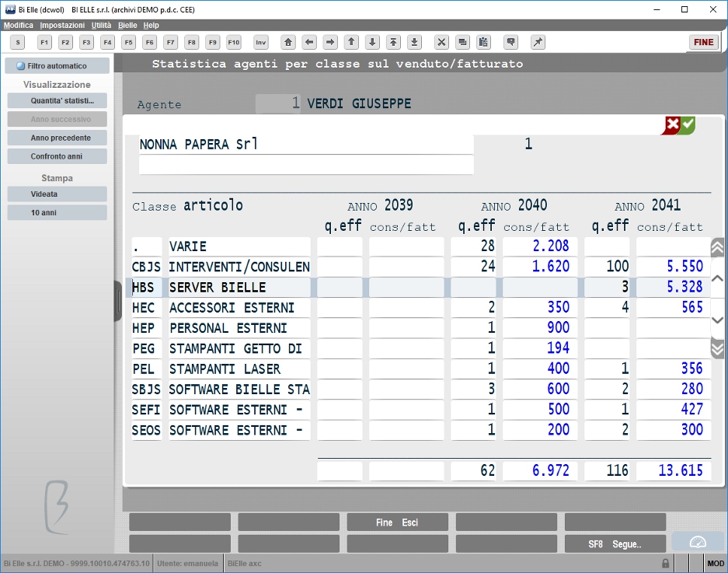728x573 pixels.
Task: Click the MOD indicator in the status bar
Action: (x=715, y=563)
